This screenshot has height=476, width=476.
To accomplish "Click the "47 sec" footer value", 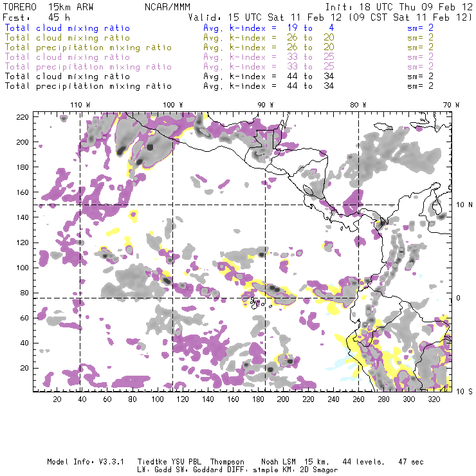I will 411,462.
